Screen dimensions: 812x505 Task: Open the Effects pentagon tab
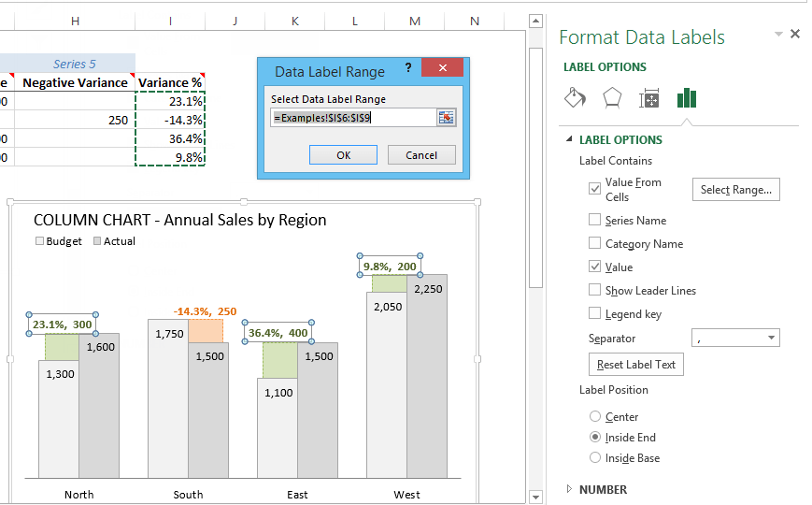612,97
